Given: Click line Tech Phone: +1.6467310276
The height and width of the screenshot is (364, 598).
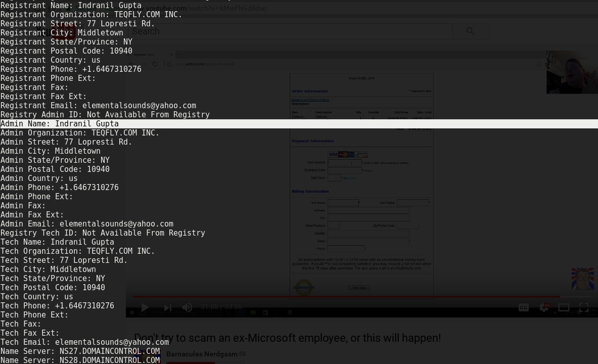Looking at the screenshot, I should click(57, 306).
